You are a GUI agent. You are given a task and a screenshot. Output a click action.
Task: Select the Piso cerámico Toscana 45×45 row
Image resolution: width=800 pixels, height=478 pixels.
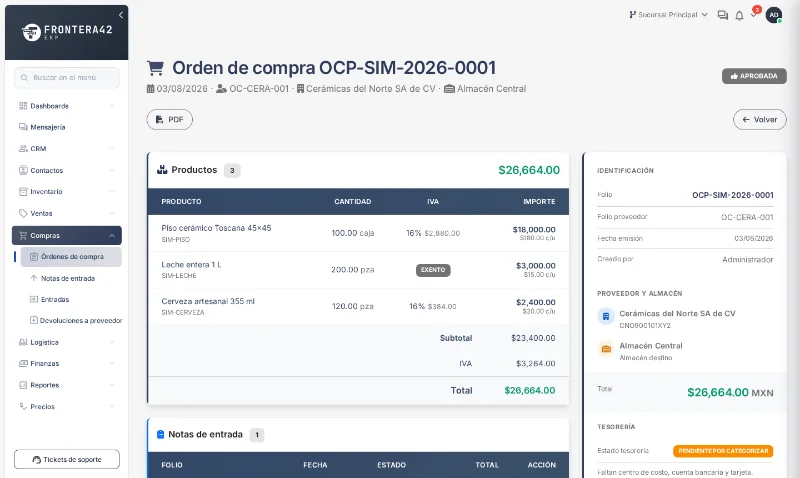pos(358,233)
